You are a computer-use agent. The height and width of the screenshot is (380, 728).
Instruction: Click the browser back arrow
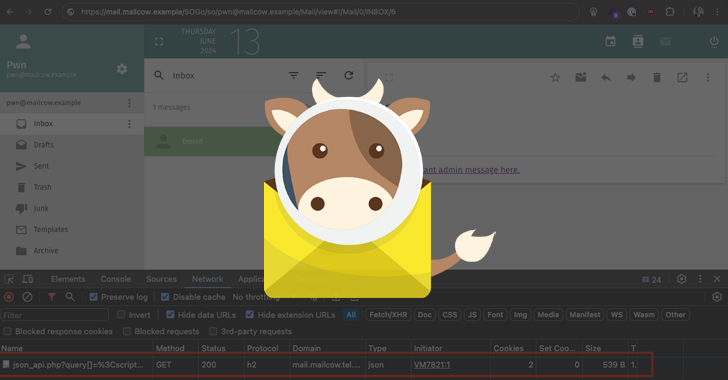(10, 12)
